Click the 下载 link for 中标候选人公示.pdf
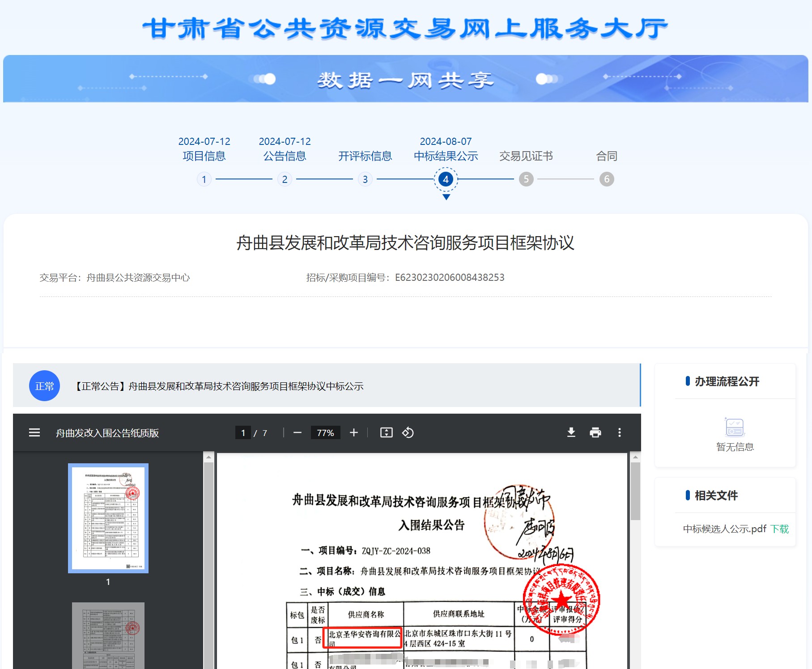This screenshot has width=812, height=669. click(x=780, y=529)
